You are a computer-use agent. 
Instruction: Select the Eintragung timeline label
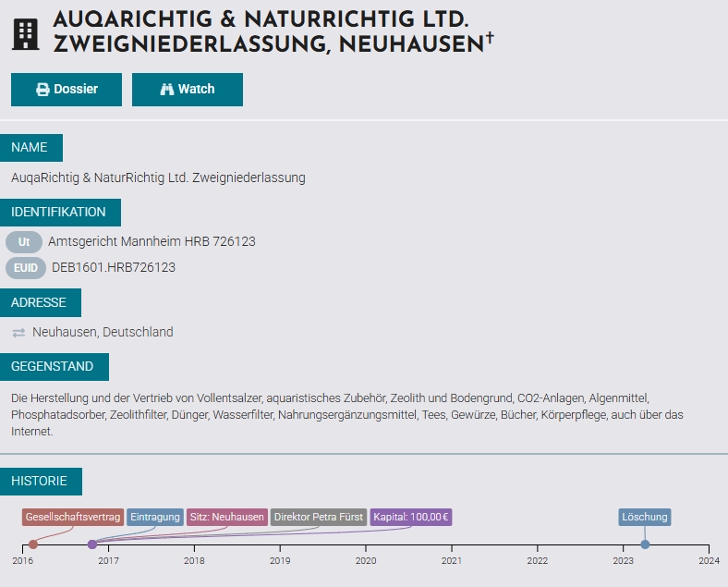click(x=154, y=517)
